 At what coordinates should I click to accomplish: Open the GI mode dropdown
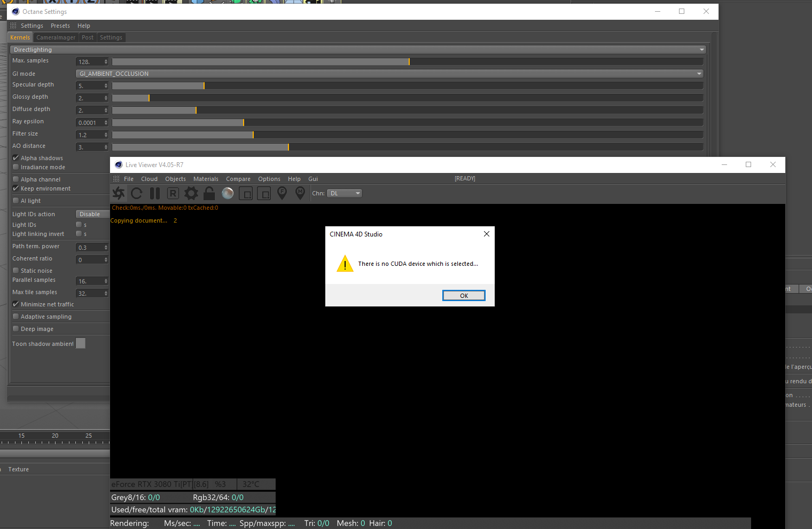(x=389, y=74)
